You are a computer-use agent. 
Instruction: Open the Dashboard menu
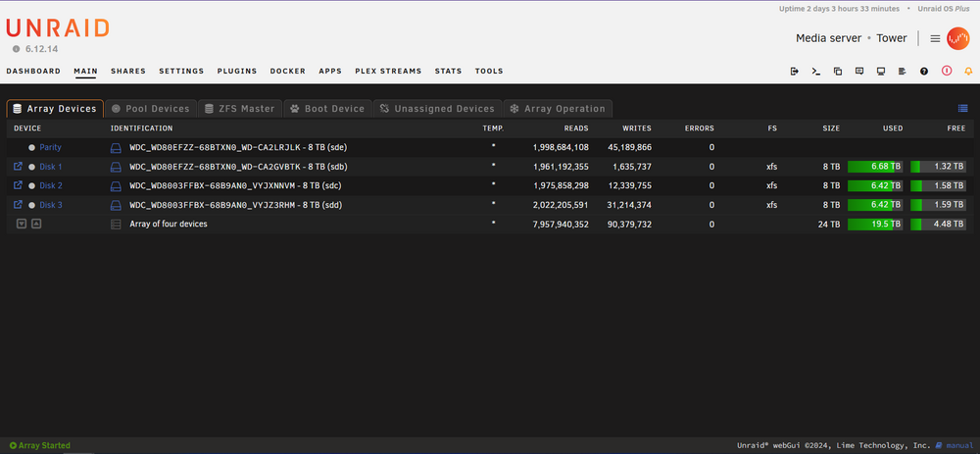tap(33, 72)
